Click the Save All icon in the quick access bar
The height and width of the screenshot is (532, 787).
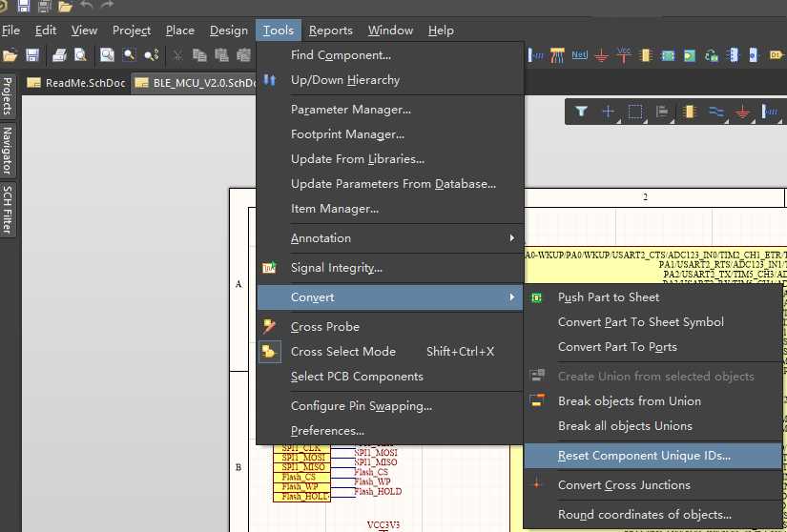click(45, 6)
